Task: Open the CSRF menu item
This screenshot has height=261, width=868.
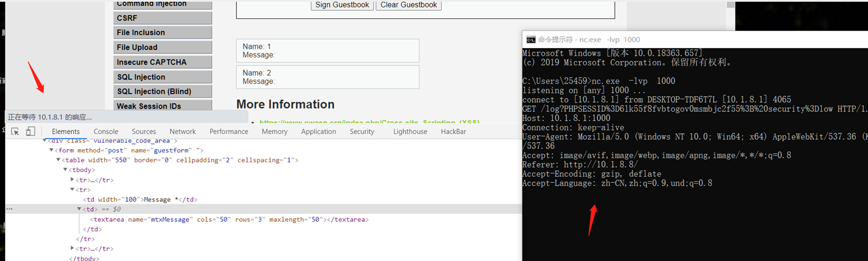Action: [163, 18]
